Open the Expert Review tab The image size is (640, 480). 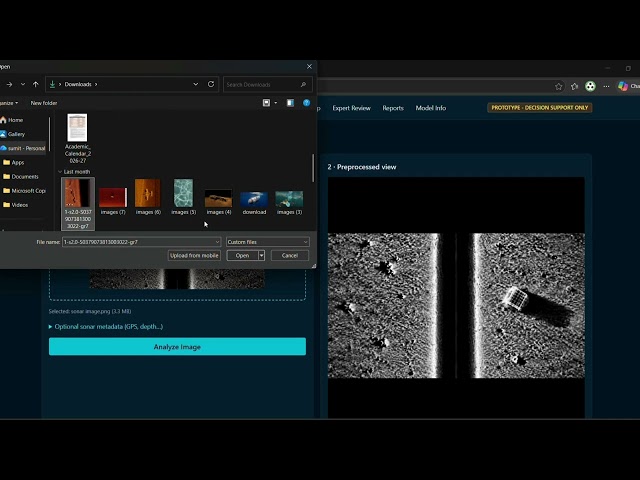click(x=351, y=108)
